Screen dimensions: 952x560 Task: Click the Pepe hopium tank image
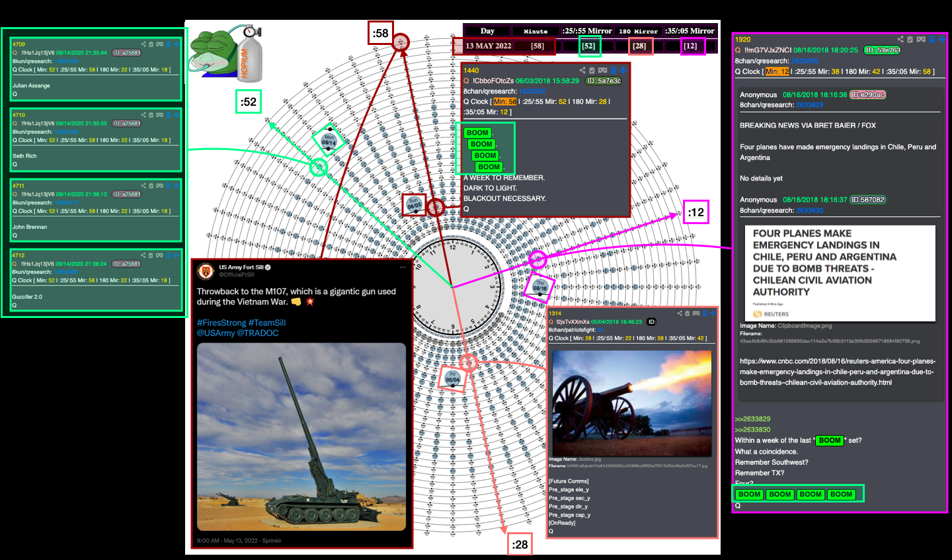(x=227, y=53)
